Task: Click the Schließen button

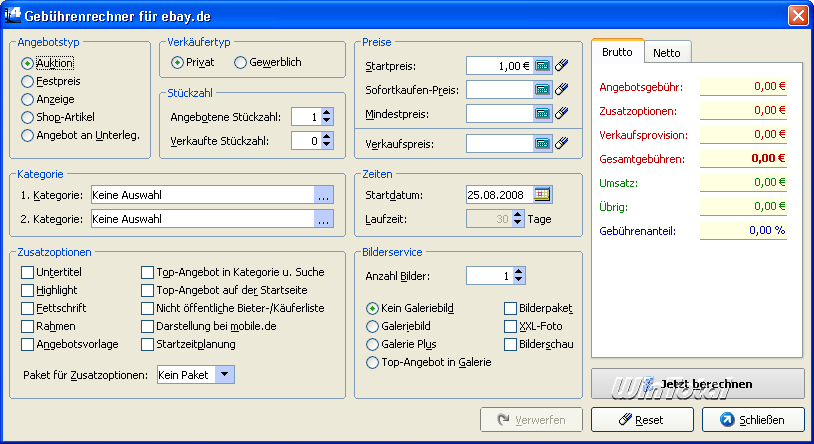Action: click(753, 420)
